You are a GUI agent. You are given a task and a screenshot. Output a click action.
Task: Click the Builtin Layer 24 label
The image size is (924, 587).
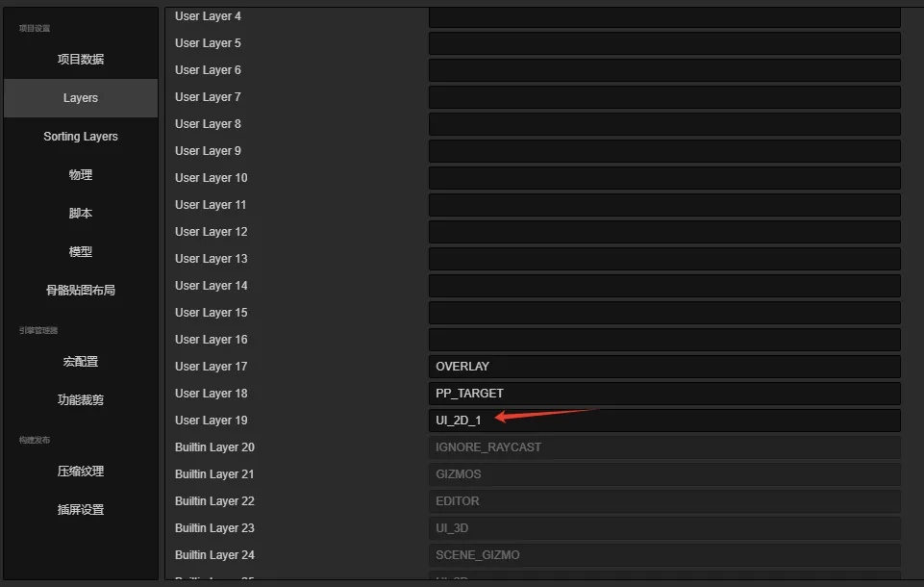pos(214,555)
